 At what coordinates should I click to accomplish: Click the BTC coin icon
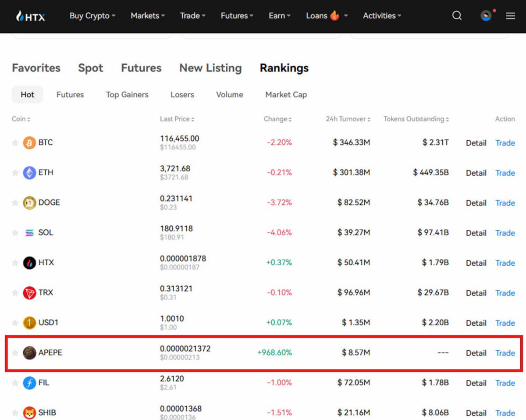coord(29,143)
